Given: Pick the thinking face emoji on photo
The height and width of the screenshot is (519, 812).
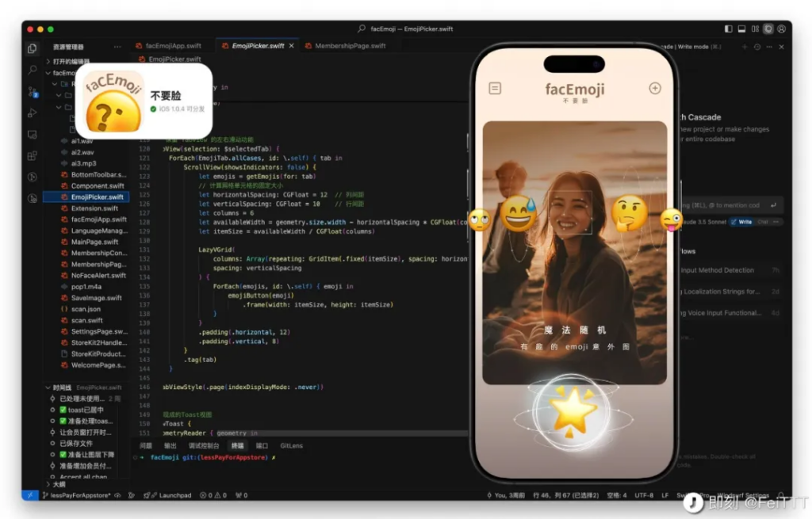Looking at the screenshot, I should (629, 212).
